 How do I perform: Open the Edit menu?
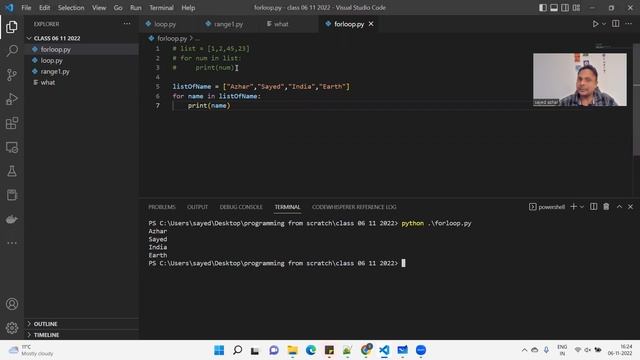pos(44,8)
